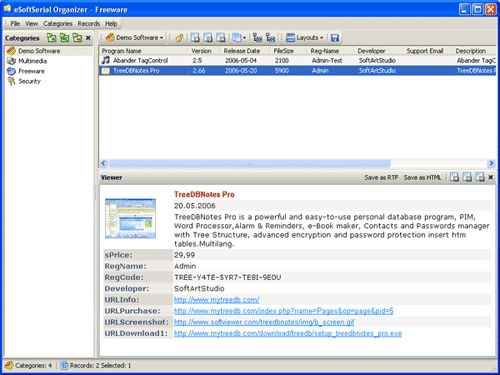This screenshot has width=500, height=375.
Task: Click the middle green folder icon beside Categories
Action: pyautogui.click(x=65, y=38)
